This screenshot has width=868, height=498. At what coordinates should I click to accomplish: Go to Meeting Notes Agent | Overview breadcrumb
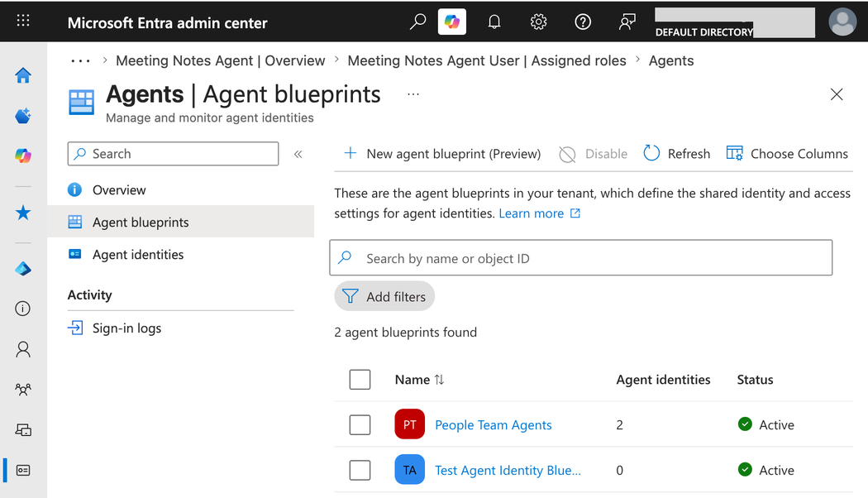[x=221, y=60]
